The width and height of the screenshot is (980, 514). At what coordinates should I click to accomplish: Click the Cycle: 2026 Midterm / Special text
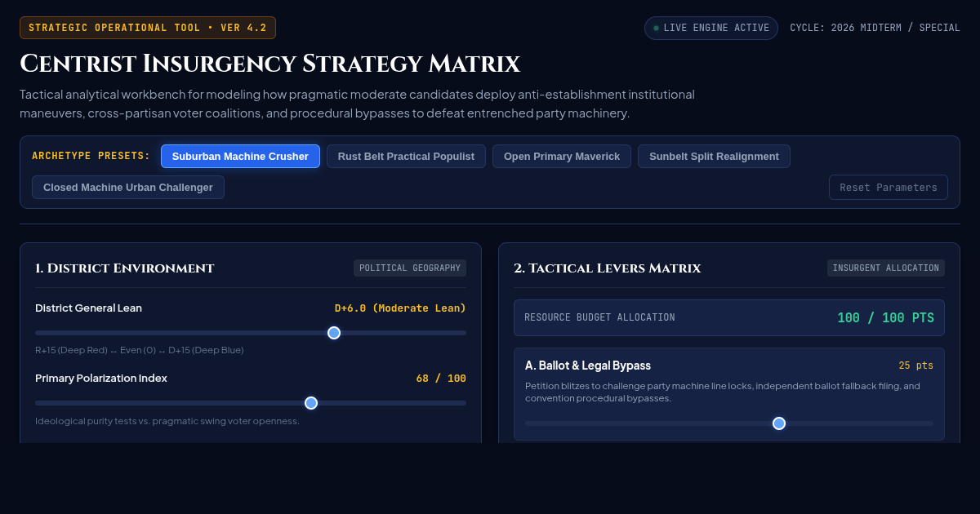coord(875,28)
